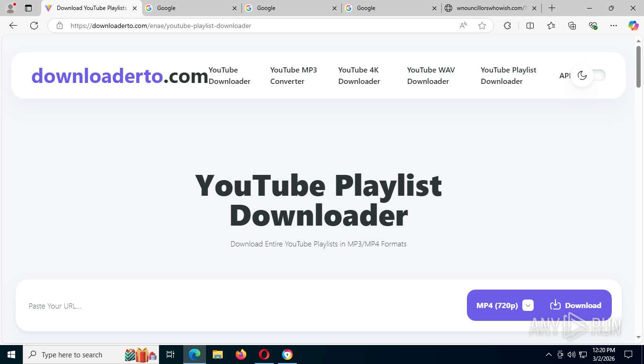This screenshot has height=364, width=644.
Task: Launch Copilot from the toolbar
Action: point(633,26)
